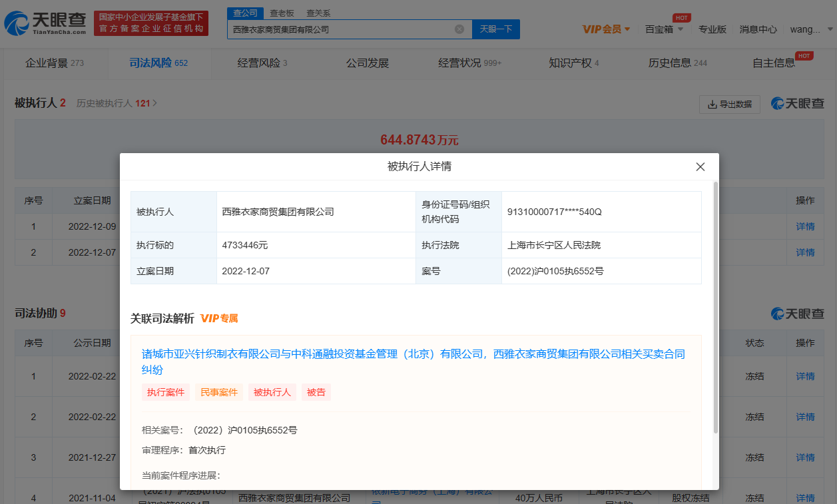The width and height of the screenshot is (837, 504).
Task: Open 消息中心
Action: coord(758,29)
